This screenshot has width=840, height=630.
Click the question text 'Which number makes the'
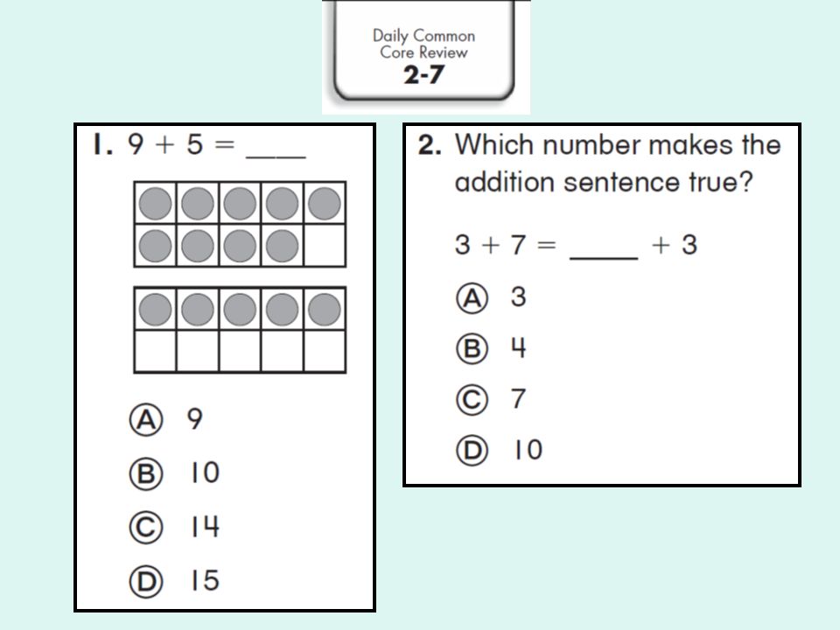(618, 144)
